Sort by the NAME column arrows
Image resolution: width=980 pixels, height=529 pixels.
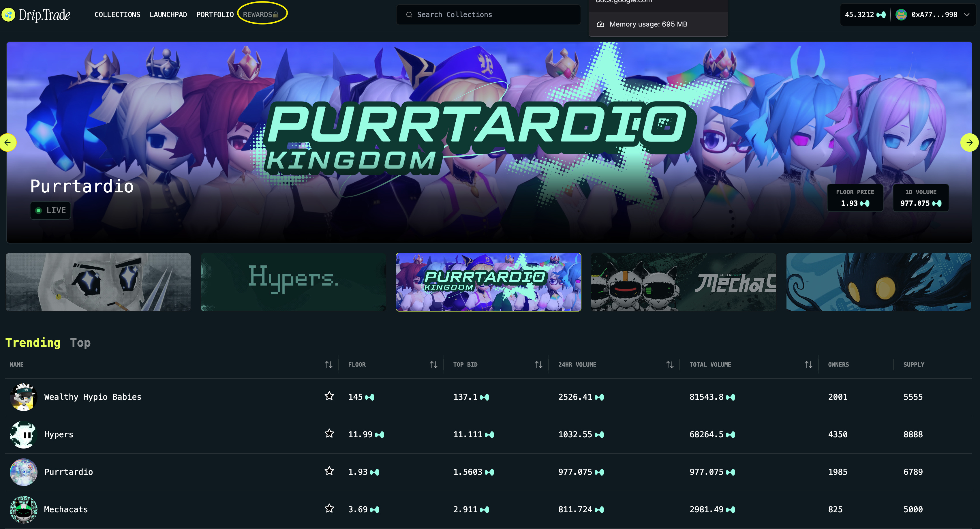(x=329, y=365)
